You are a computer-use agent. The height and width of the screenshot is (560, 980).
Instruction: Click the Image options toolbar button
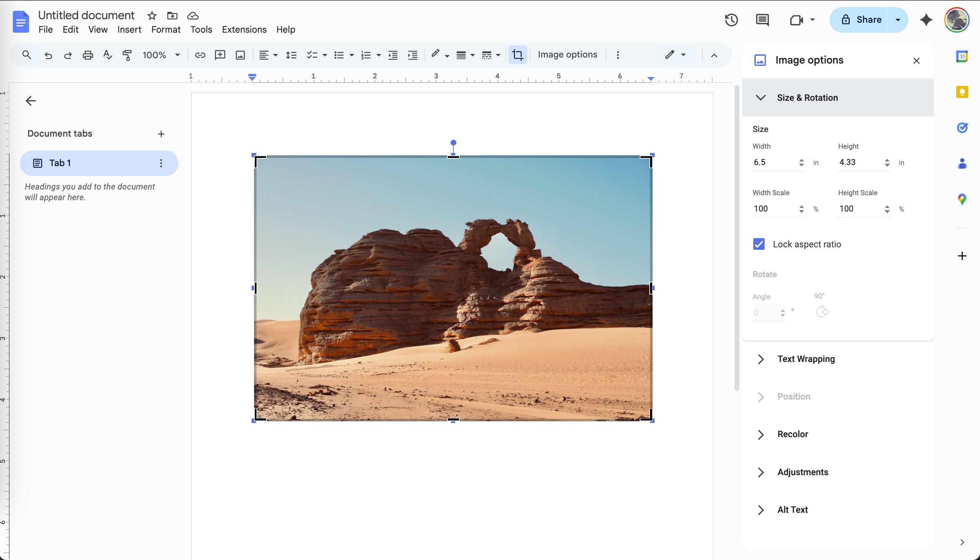coord(567,55)
